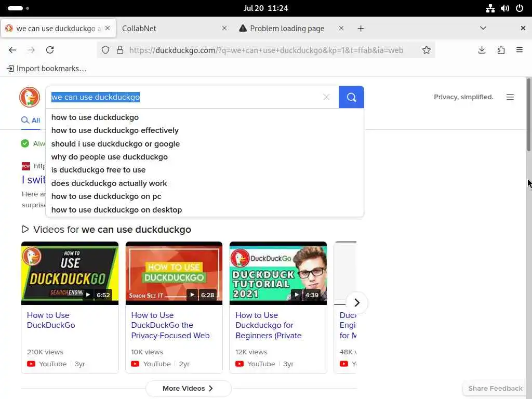The image size is (532, 399).
Task: Click Import bookmarks… in the bookmarks toolbar
Action: 47,69
